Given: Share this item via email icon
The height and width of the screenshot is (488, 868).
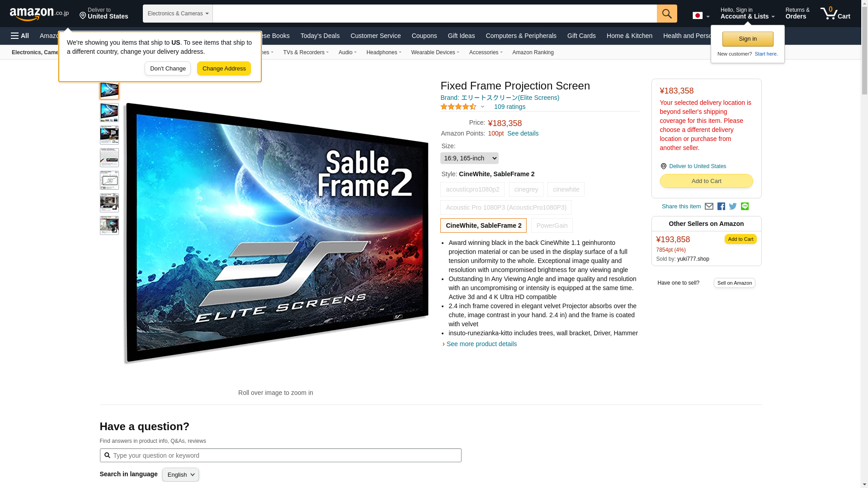Looking at the screenshot, I should pyautogui.click(x=709, y=206).
